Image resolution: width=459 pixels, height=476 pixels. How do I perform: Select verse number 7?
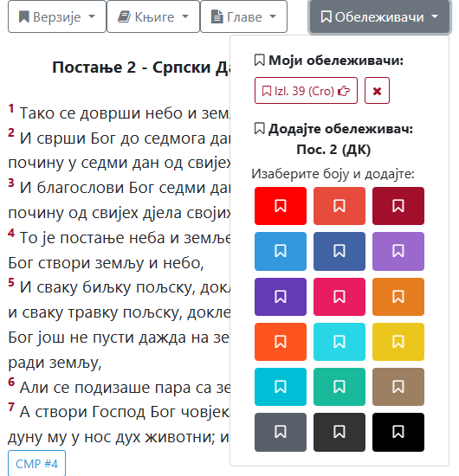click(x=11, y=407)
